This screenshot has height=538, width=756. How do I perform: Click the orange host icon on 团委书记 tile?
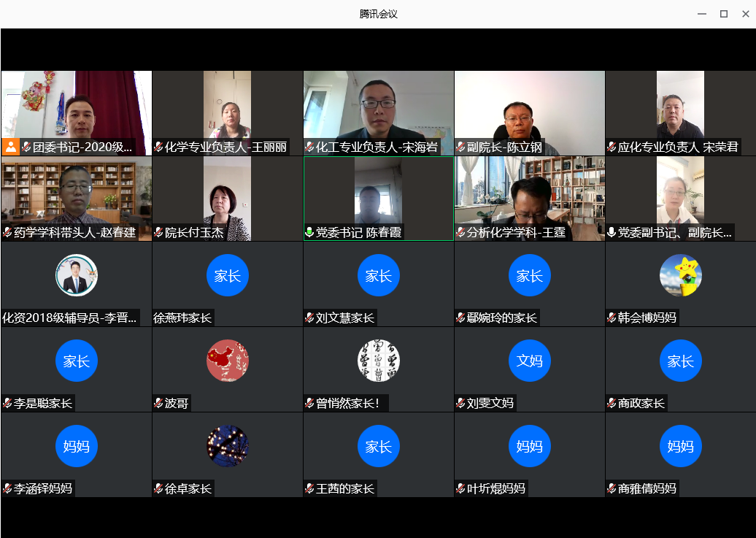(x=11, y=147)
